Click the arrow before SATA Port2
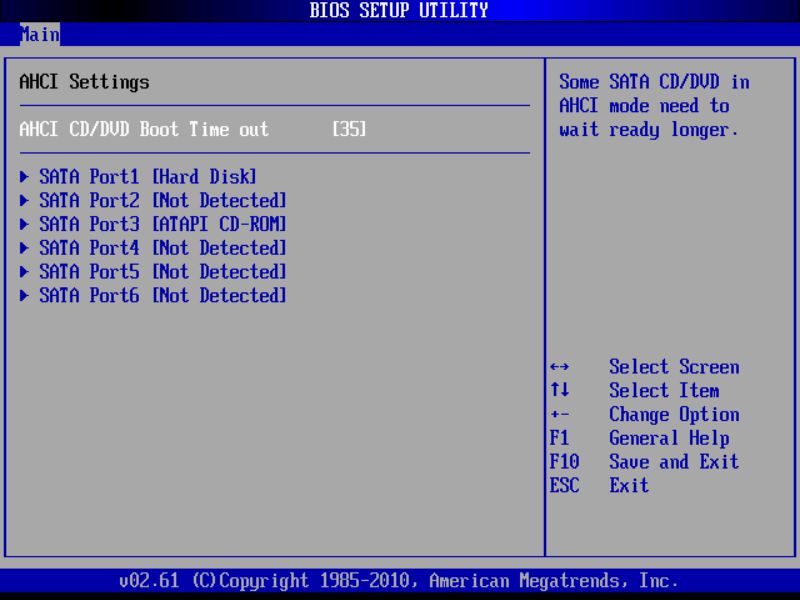 coord(25,200)
